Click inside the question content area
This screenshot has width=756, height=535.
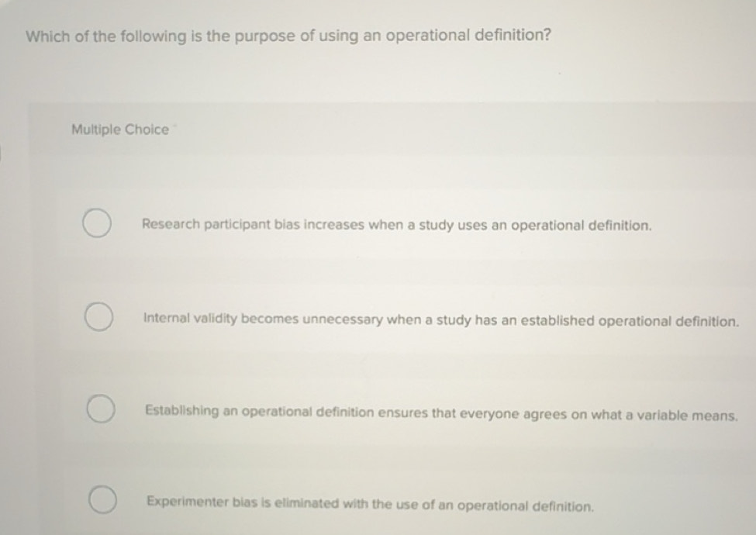pos(288,35)
